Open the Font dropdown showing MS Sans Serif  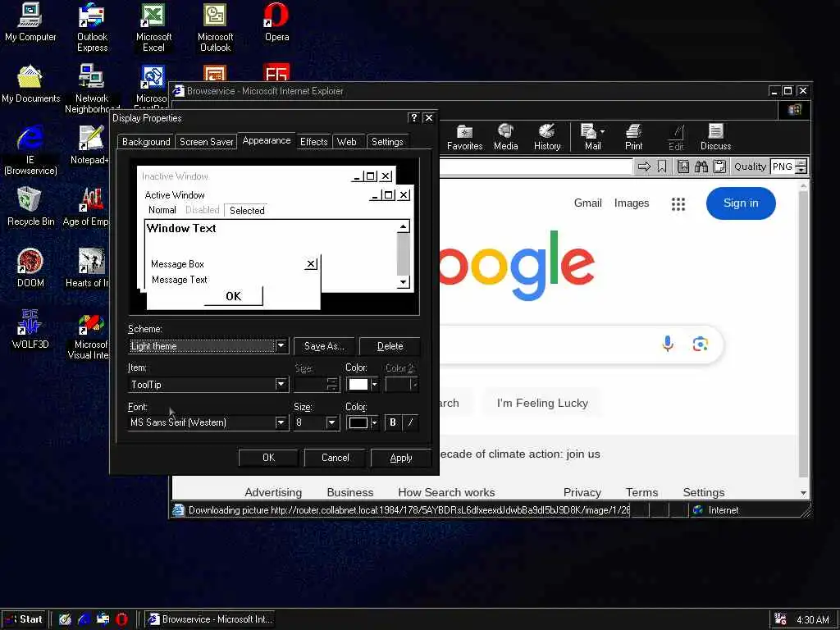[281, 422]
